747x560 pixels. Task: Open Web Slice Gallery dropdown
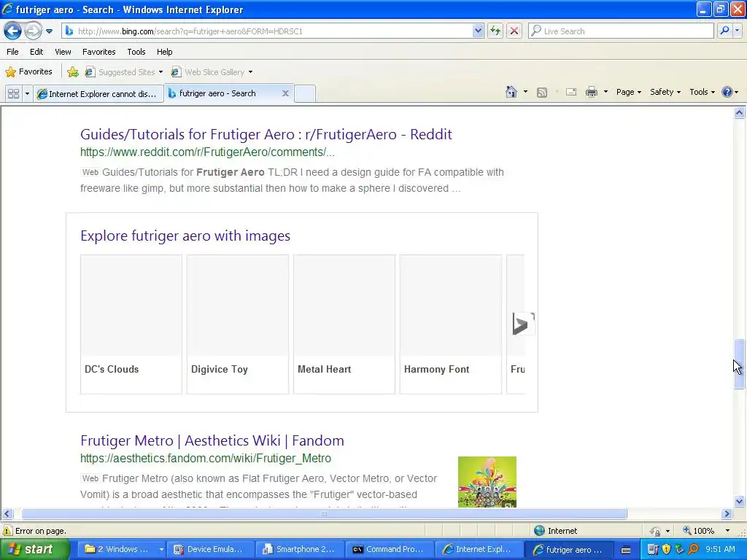212,72
